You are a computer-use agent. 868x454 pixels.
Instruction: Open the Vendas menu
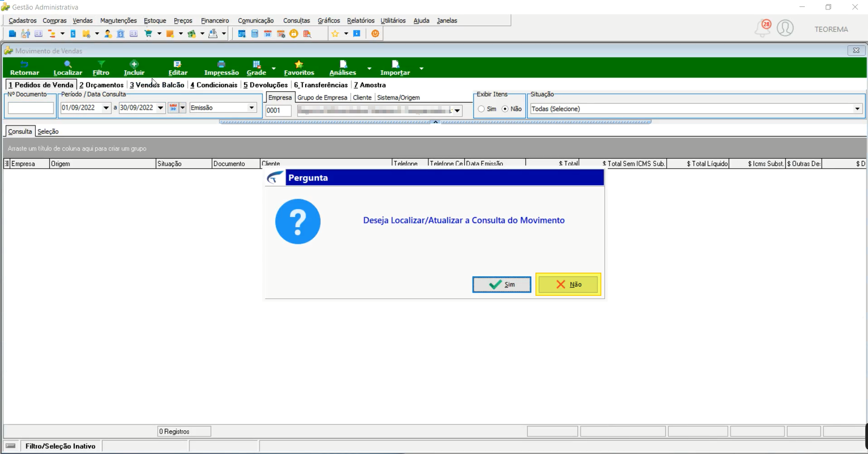tap(83, 21)
